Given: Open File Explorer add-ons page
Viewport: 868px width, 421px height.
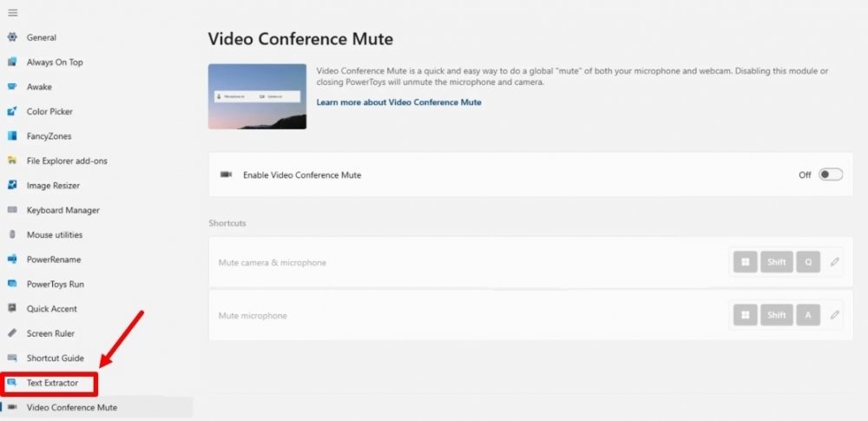Looking at the screenshot, I should (x=67, y=161).
